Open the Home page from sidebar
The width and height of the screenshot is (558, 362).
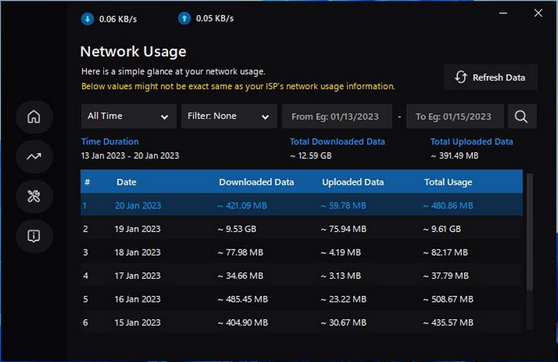pyautogui.click(x=34, y=117)
